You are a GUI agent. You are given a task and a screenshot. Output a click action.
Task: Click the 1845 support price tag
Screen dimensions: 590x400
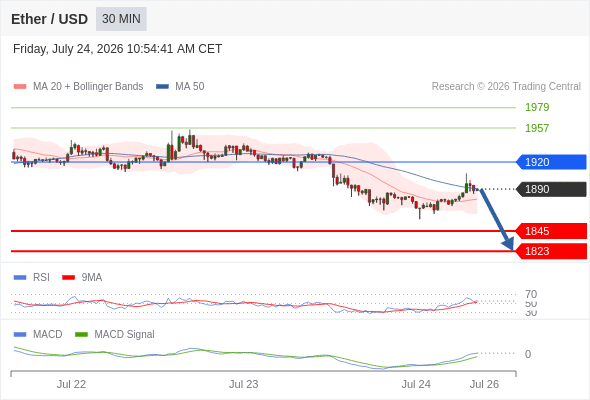click(x=551, y=231)
